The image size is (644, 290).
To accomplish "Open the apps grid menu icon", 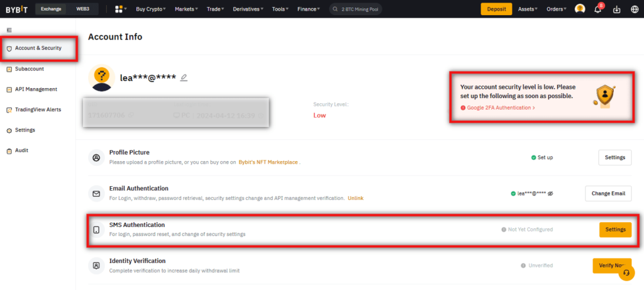I will (x=119, y=9).
